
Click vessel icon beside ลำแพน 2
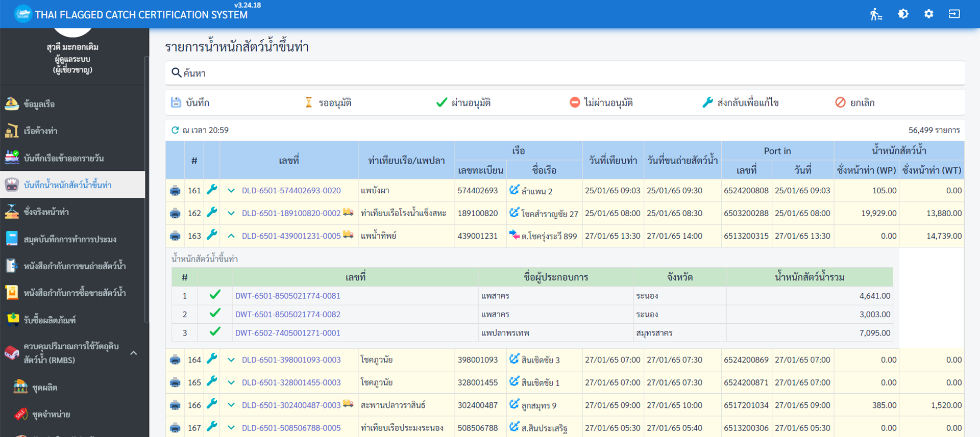click(514, 190)
